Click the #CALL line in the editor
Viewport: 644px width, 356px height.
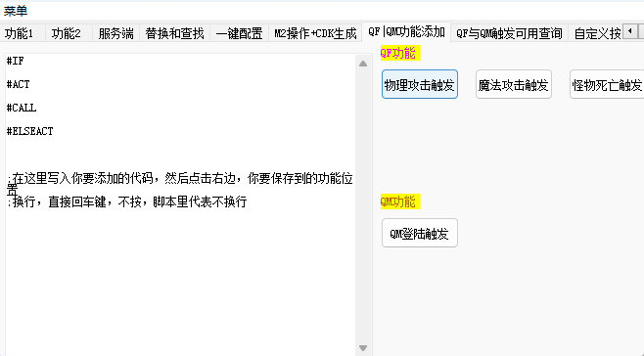pyautogui.click(x=22, y=108)
